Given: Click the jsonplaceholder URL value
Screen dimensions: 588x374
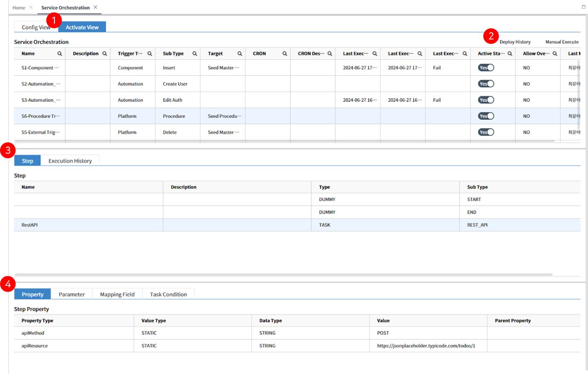Looking at the screenshot, I should click(426, 346).
